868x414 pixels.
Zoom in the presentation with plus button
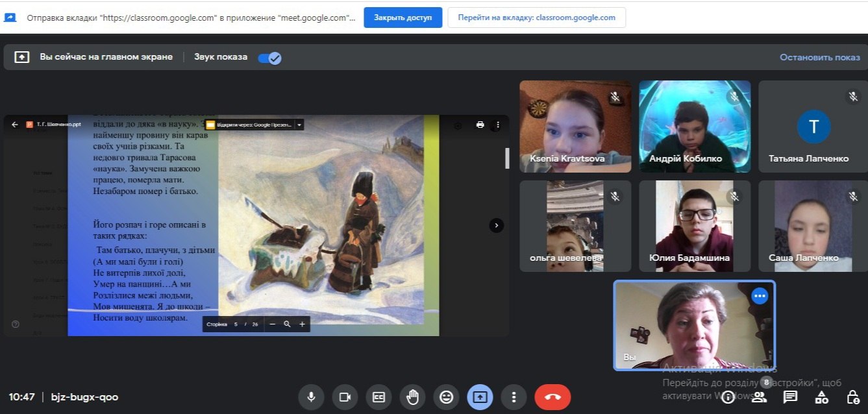pyautogui.click(x=302, y=324)
